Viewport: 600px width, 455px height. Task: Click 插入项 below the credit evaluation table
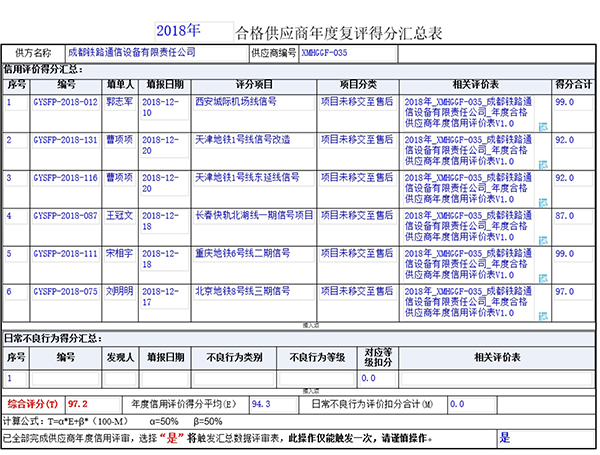pos(311,326)
